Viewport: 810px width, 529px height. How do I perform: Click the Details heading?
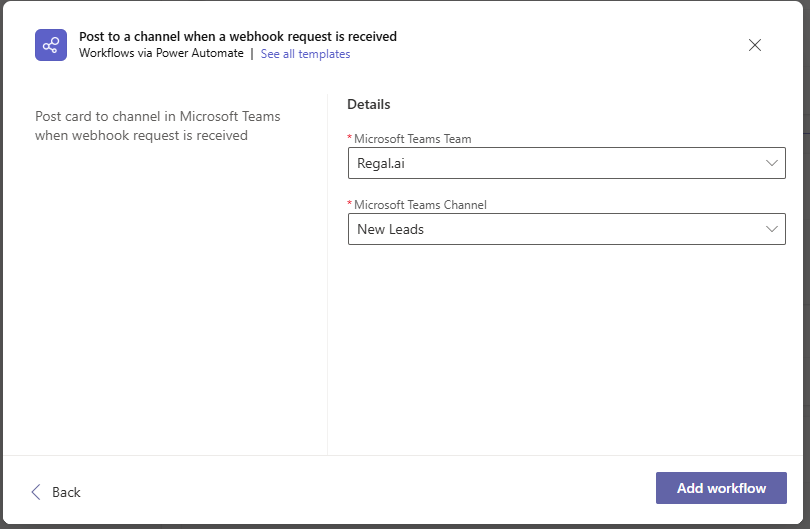pos(369,104)
